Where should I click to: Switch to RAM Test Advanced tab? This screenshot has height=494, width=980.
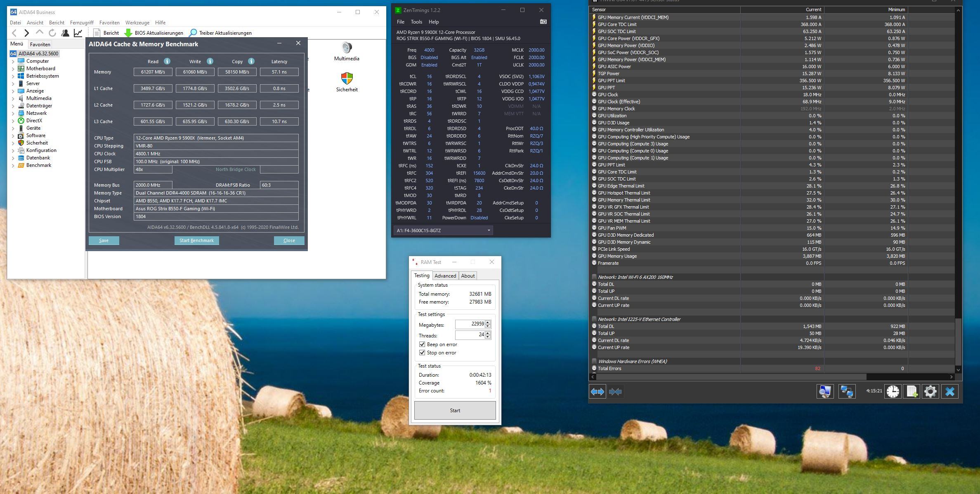(x=445, y=276)
